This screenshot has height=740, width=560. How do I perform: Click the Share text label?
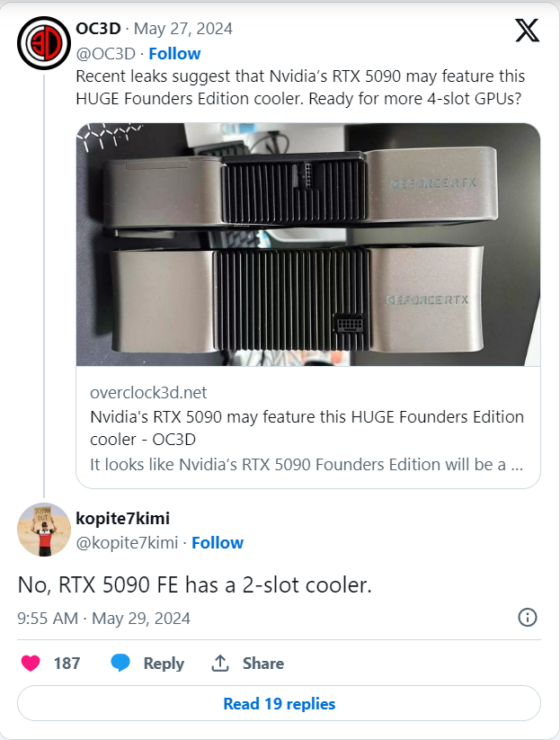263,664
